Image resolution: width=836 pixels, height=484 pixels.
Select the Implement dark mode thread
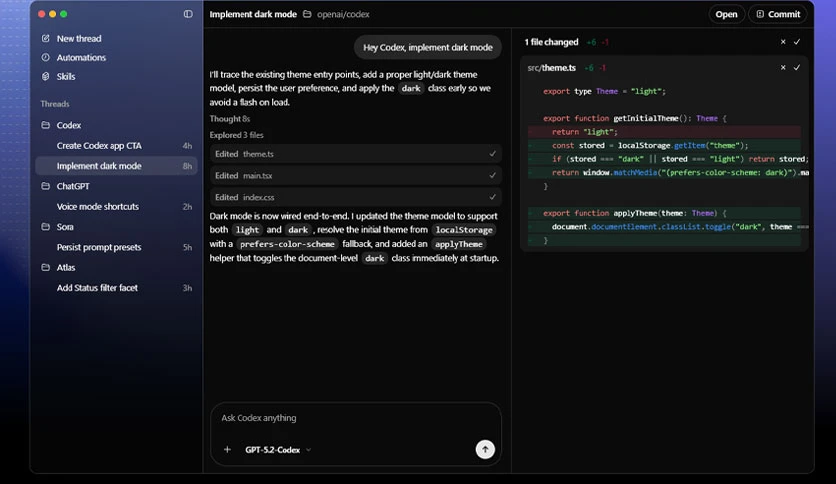116,166
